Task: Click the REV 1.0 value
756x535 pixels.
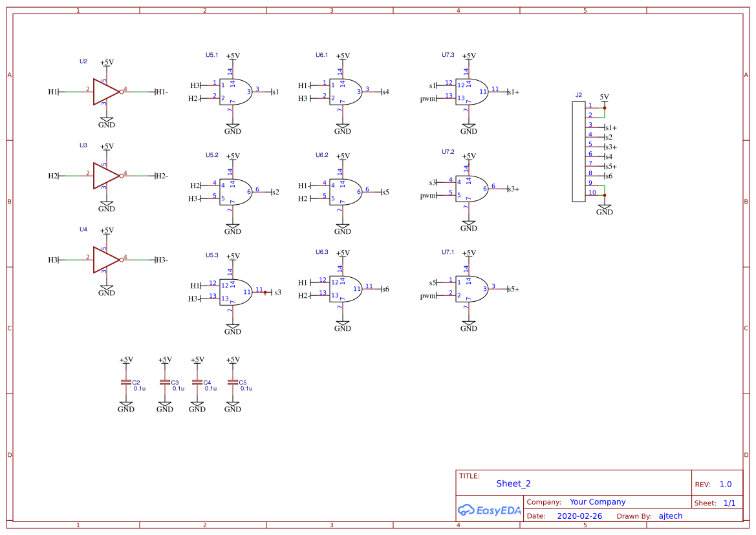Action: tap(725, 483)
